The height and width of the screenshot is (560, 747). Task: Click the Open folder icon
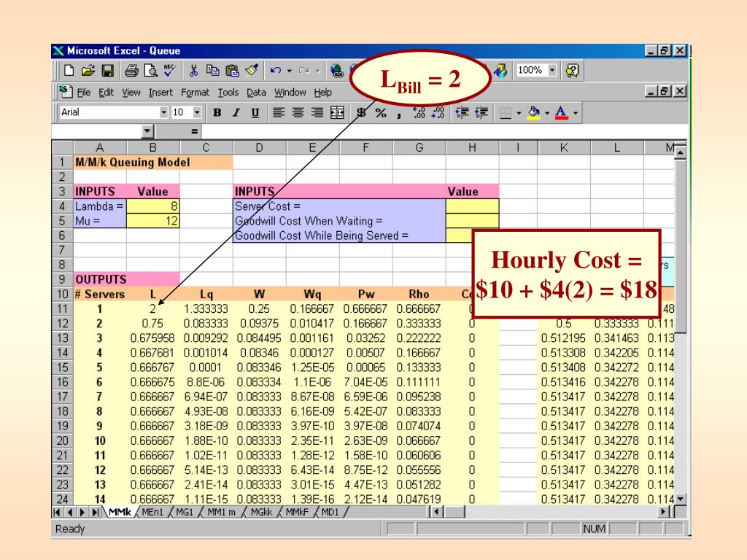coord(88,71)
